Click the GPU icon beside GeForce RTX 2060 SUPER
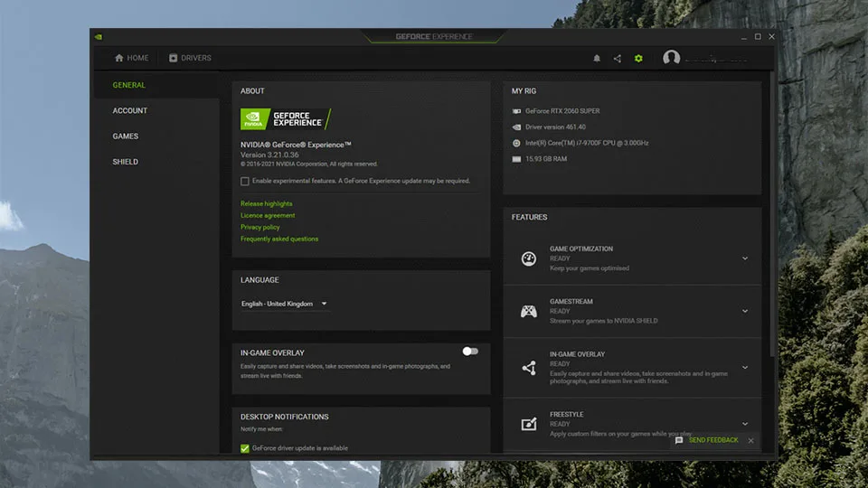 pos(516,111)
